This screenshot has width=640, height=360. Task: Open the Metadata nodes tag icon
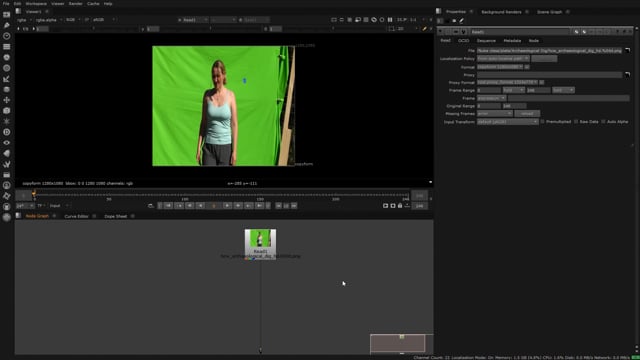coord(7,153)
